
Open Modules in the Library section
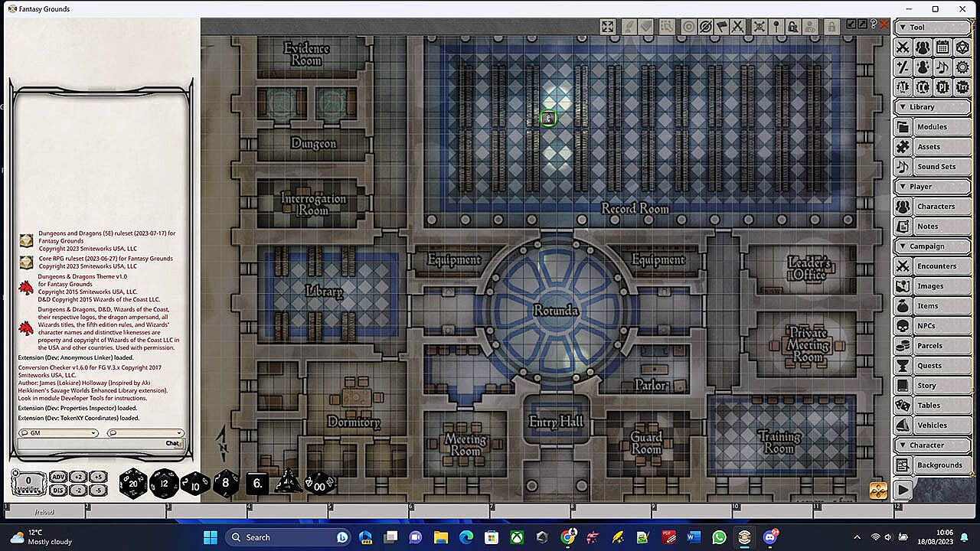pyautogui.click(x=933, y=127)
